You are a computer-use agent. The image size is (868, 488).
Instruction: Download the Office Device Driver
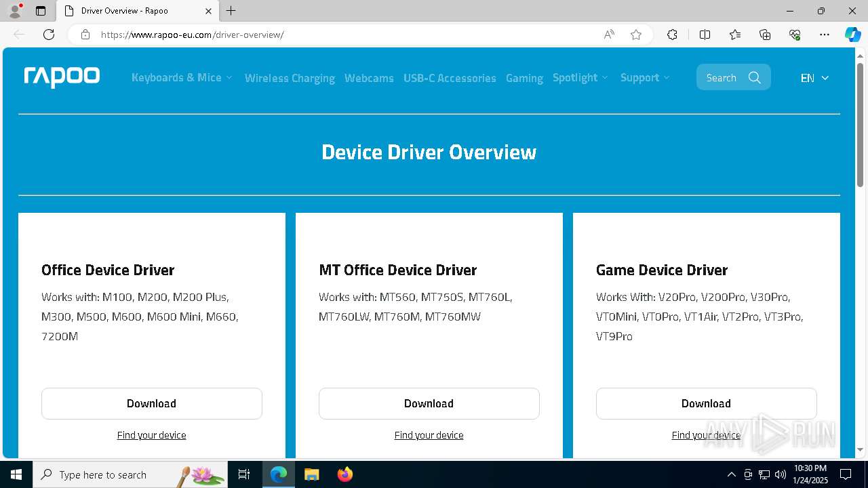(152, 403)
